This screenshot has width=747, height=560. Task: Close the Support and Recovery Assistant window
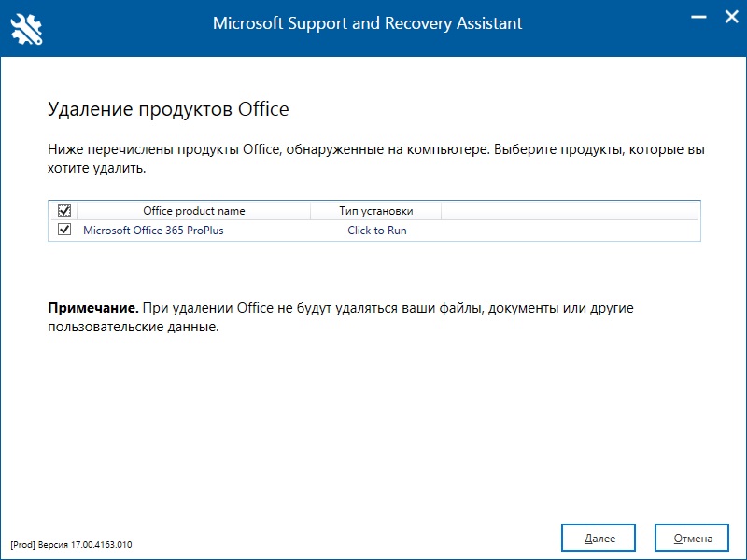coord(726,15)
